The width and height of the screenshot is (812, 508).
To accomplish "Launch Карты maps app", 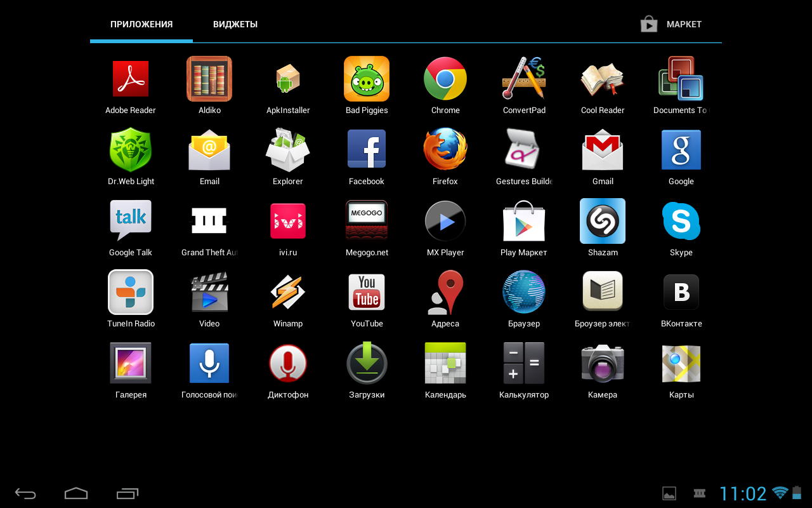I will pos(681,363).
